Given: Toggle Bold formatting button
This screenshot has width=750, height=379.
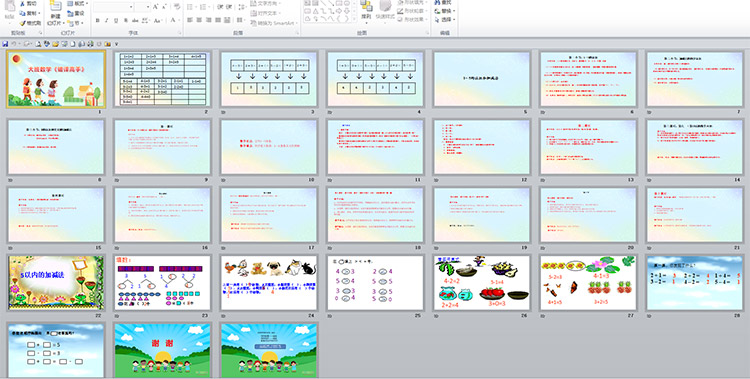Looking at the screenshot, I should click(98, 21).
